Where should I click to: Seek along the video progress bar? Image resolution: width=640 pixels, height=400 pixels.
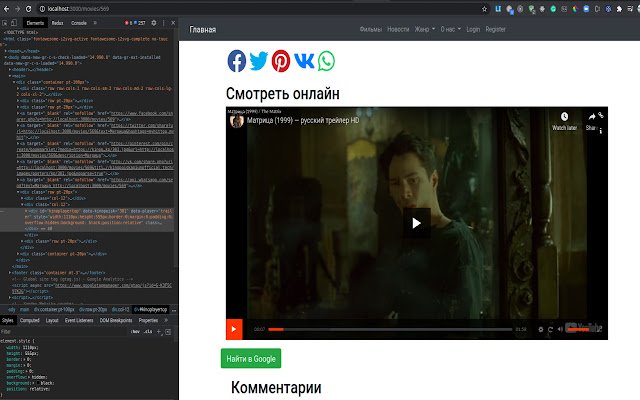(390, 329)
